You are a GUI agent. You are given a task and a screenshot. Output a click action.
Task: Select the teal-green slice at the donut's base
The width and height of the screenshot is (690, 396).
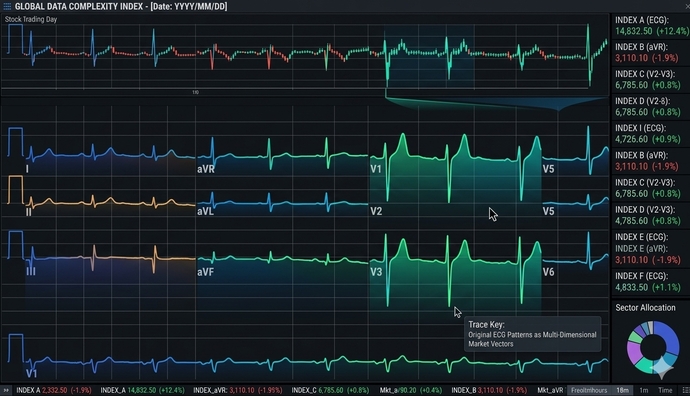[x=646, y=366]
